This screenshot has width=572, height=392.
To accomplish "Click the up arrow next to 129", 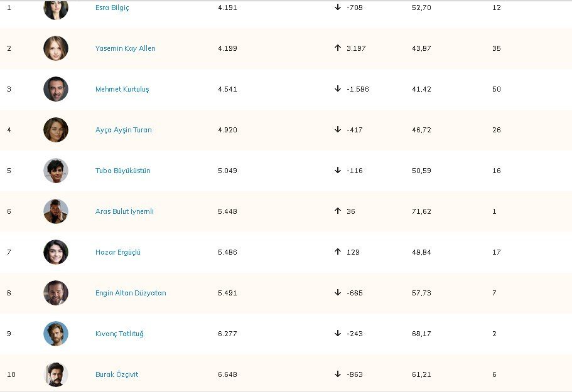I will point(338,252).
